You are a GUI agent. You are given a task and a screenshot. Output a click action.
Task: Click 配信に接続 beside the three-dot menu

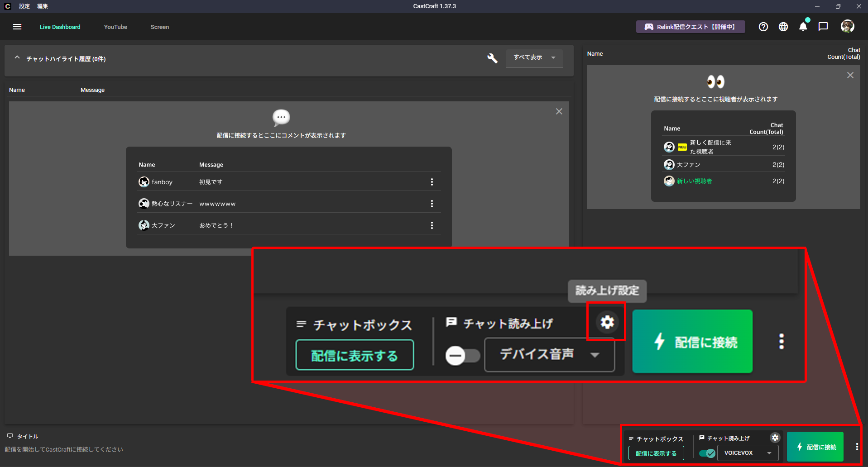pyautogui.click(x=815, y=447)
